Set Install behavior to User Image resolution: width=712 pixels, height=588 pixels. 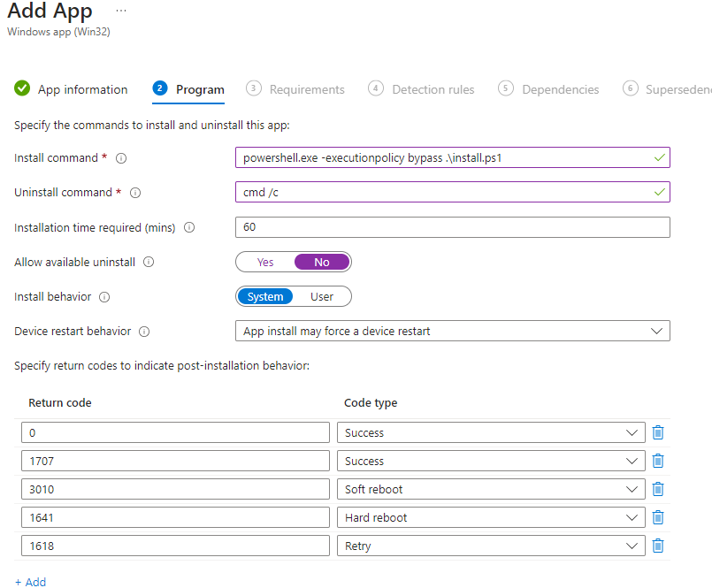(322, 297)
